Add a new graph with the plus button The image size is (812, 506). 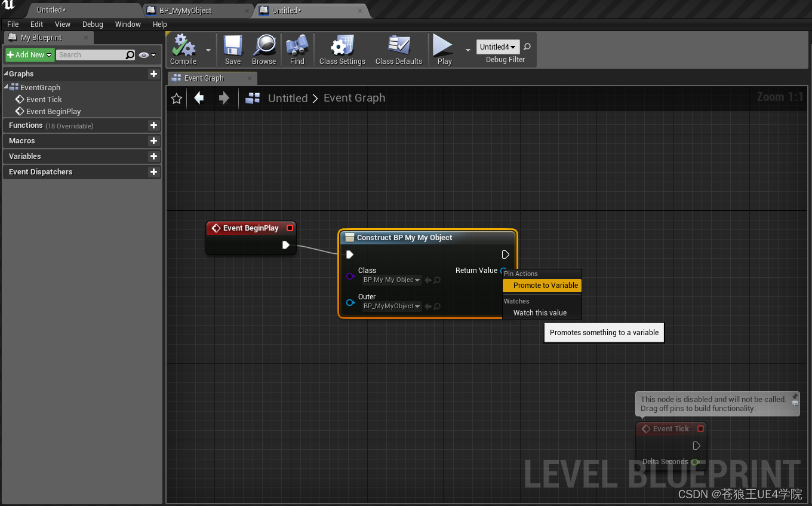pos(153,73)
